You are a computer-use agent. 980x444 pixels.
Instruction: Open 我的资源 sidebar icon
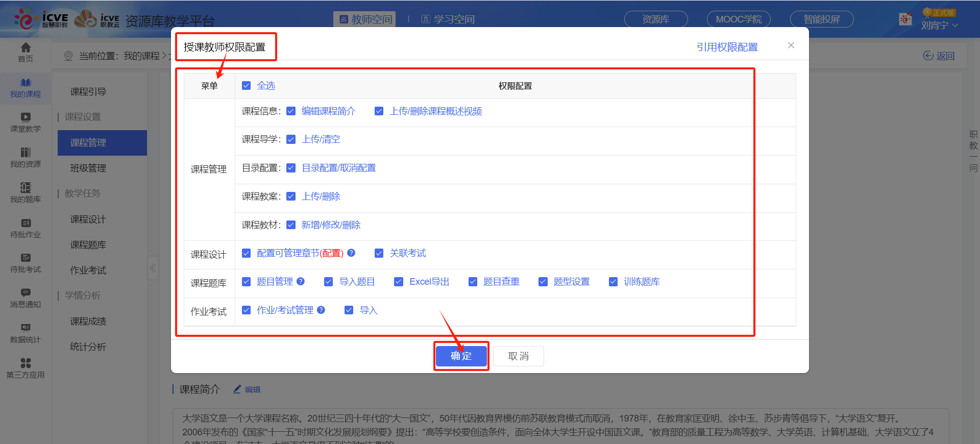click(x=26, y=158)
